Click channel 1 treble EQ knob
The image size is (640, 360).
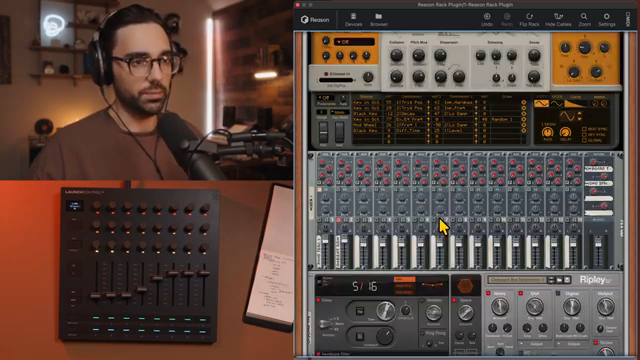(x=325, y=199)
